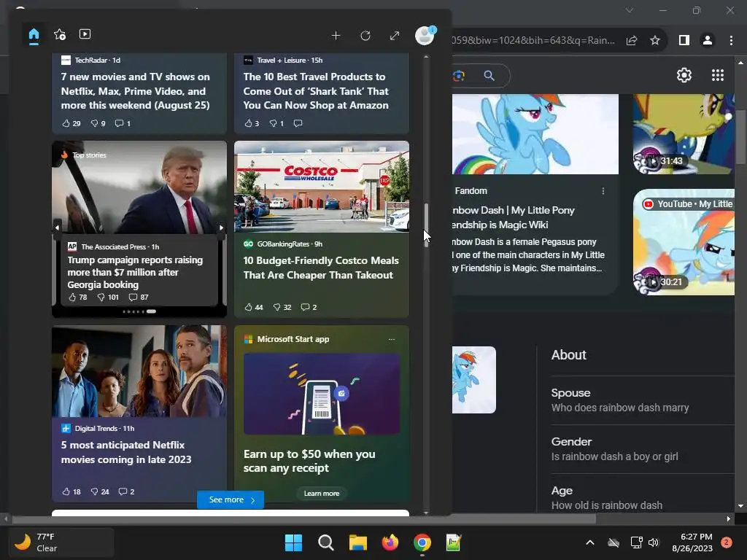Show hidden system tray icons

point(589,542)
